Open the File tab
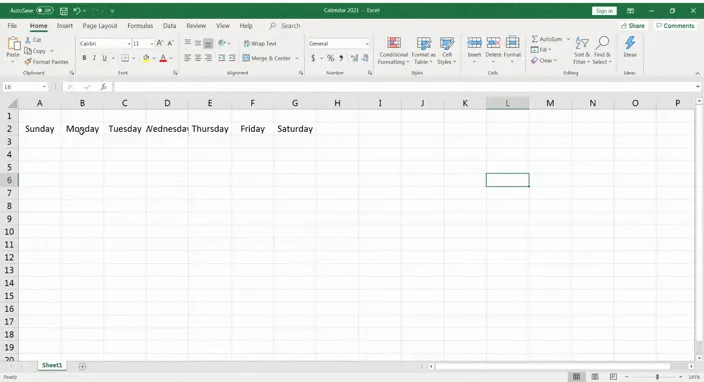 click(x=12, y=26)
